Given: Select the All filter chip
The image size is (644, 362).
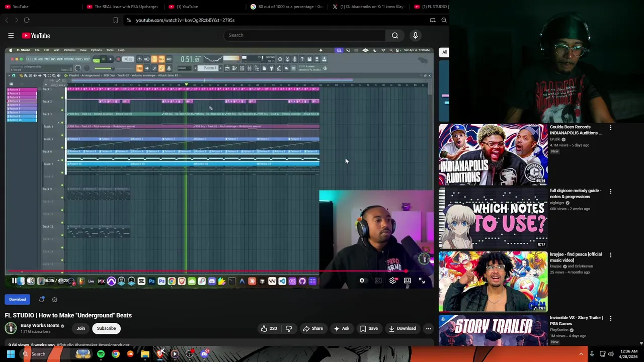Looking at the screenshot, I should [x=444, y=52].
